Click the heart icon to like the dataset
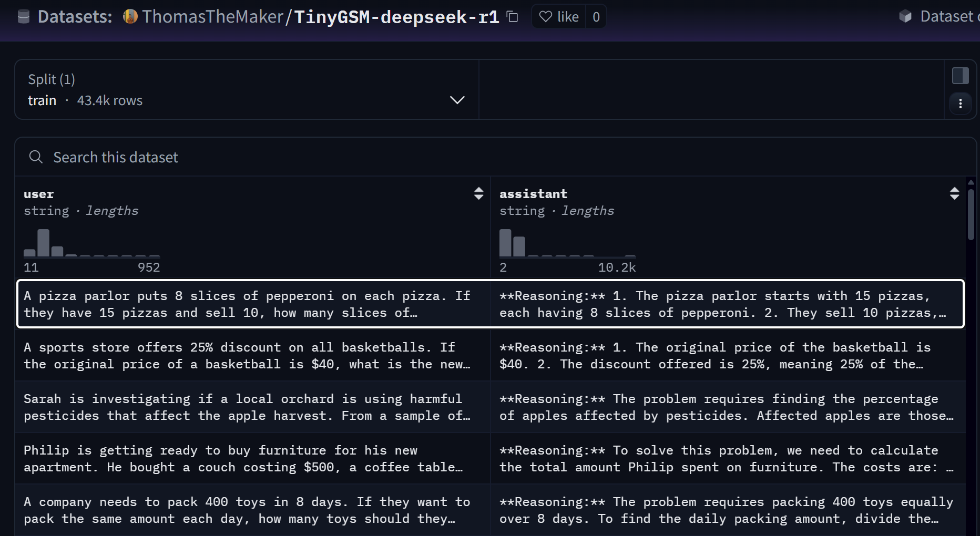Image resolution: width=980 pixels, height=536 pixels. click(x=546, y=16)
